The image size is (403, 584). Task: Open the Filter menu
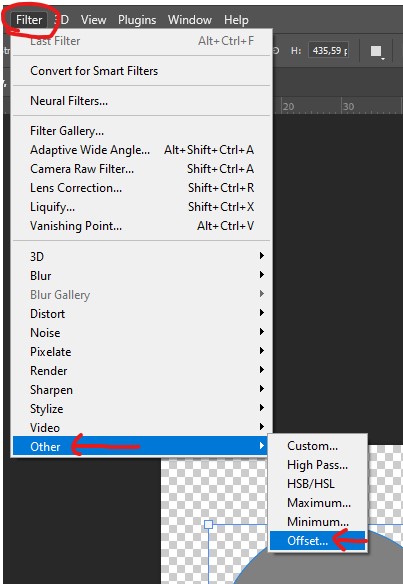29,20
